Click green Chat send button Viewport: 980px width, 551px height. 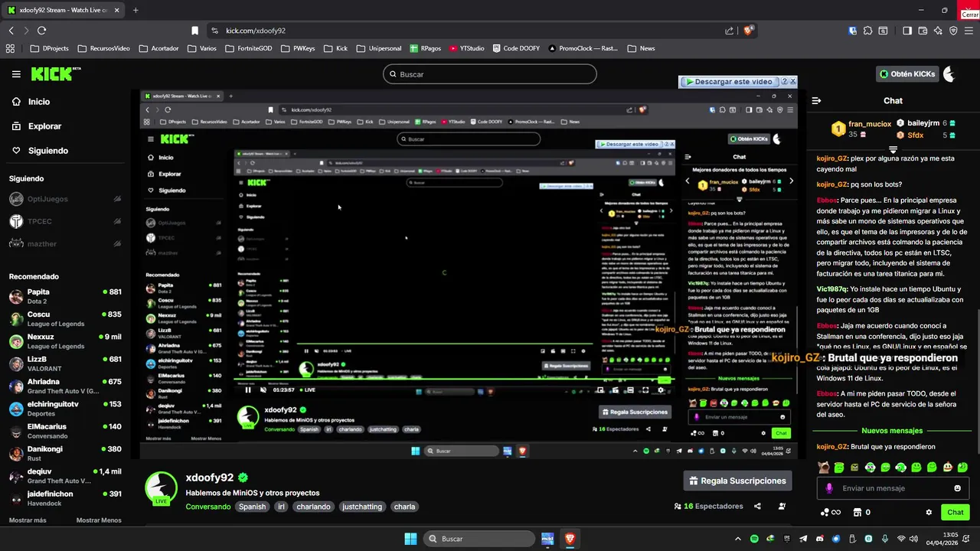955,512
